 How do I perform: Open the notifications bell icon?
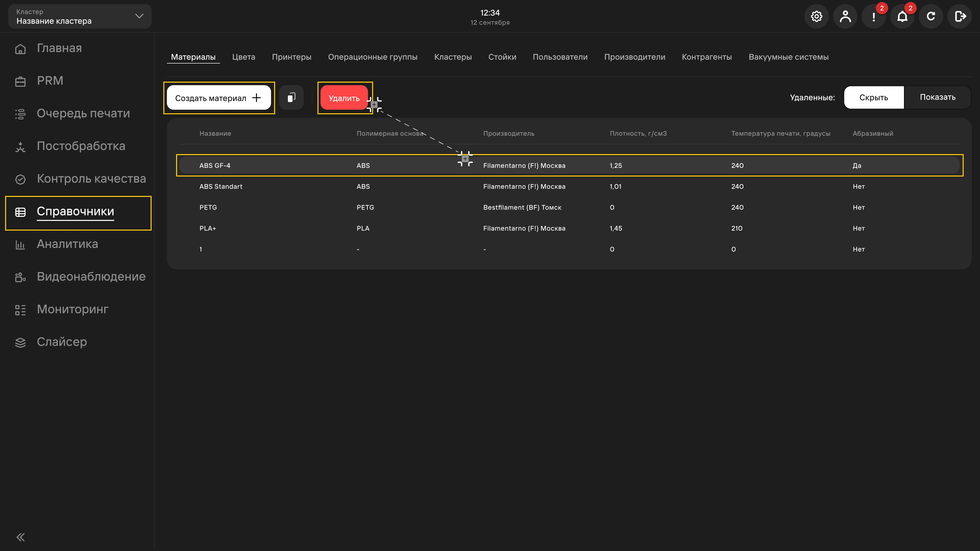902,16
